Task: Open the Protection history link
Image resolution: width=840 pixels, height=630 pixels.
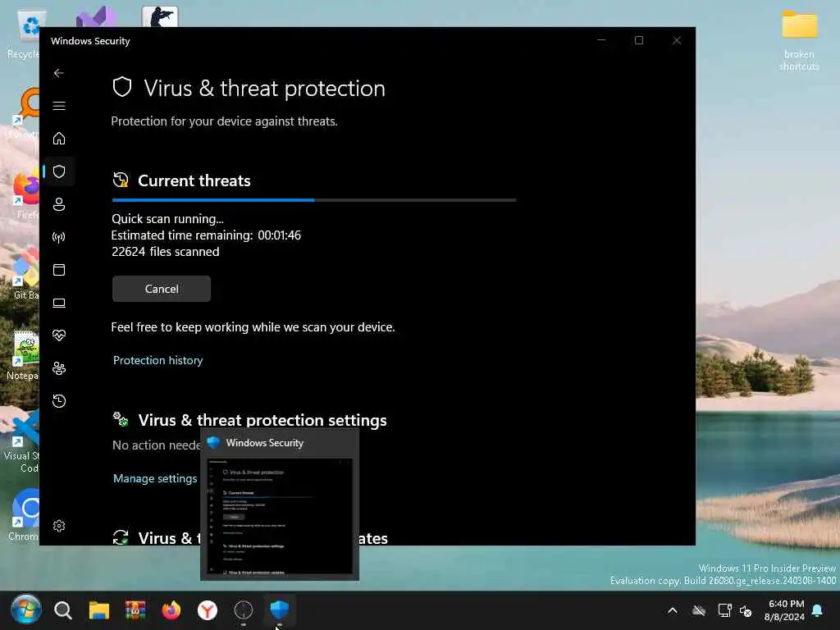Action: click(158, 360)
